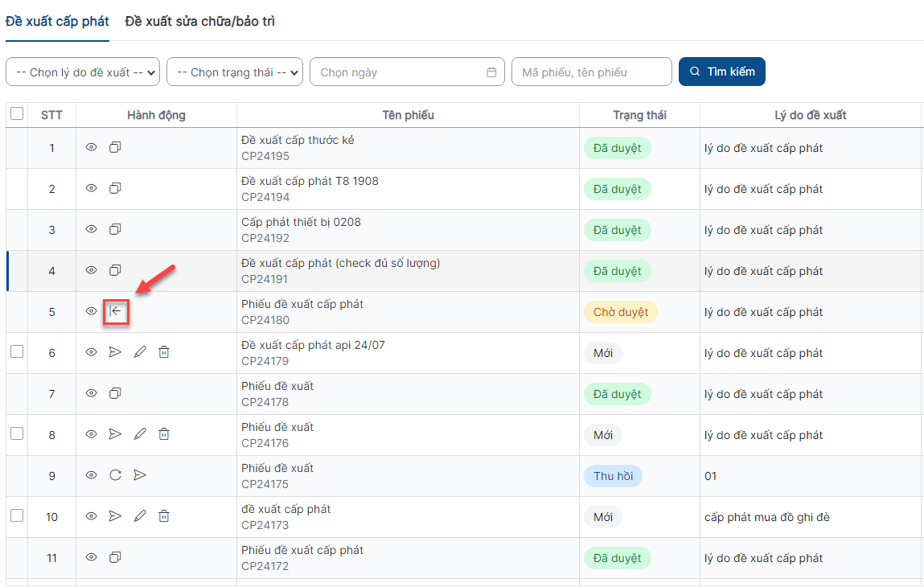
Task: Send request CP24176 for approval
Action: (x=116, y=433)
